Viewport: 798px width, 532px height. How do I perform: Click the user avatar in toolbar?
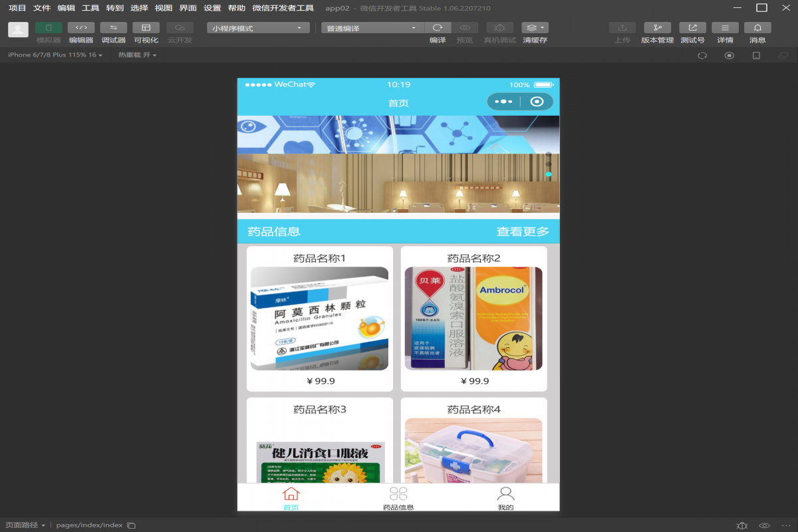click(x=18, y=29)
